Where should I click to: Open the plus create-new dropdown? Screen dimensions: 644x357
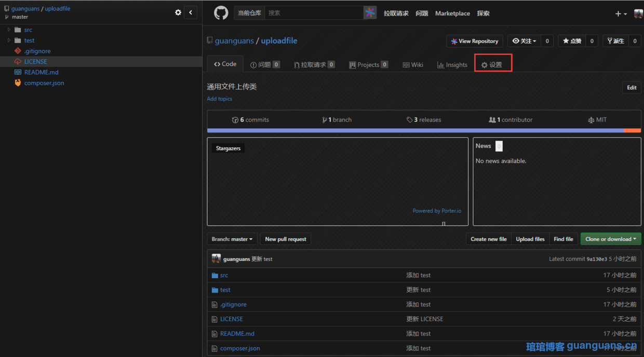coord(621,13)
